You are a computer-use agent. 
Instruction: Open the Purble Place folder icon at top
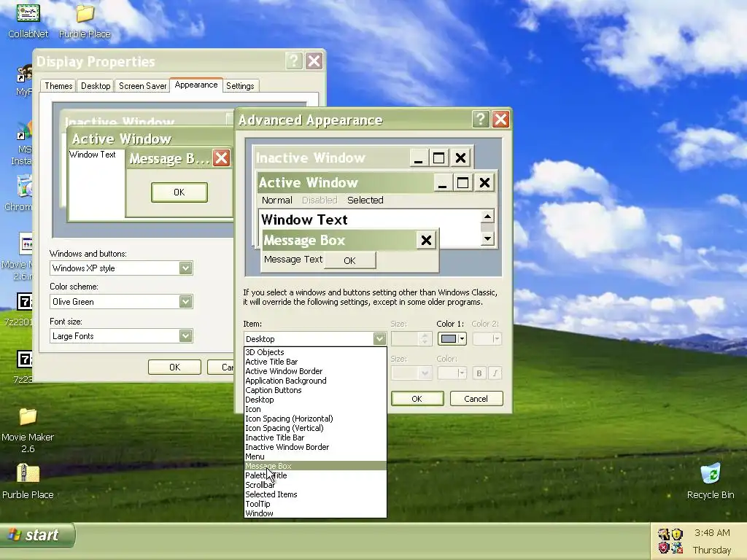pos(85,20)
